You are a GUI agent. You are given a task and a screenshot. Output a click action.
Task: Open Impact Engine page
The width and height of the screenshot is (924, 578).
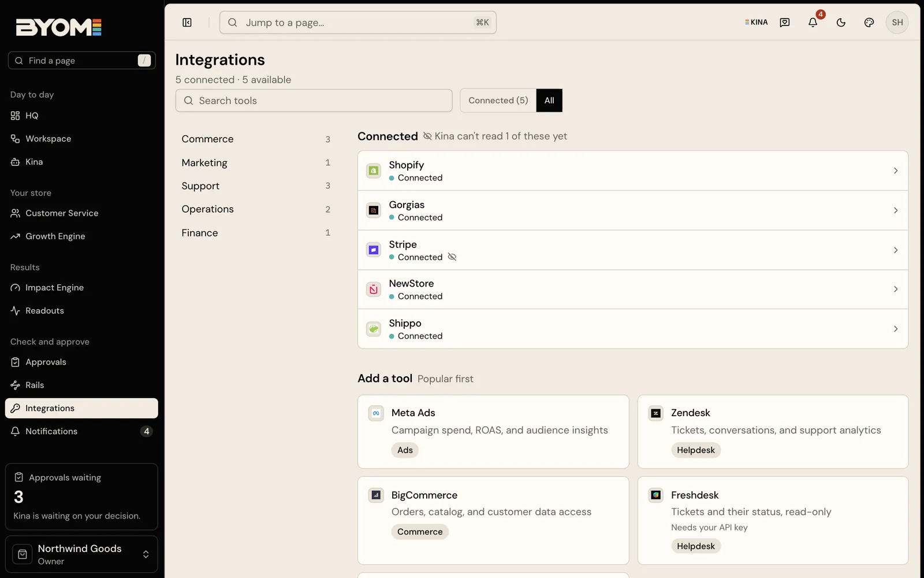coord(81,288)
